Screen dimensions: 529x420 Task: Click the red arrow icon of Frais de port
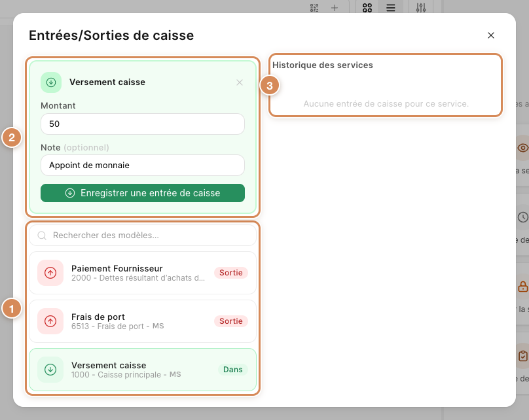(50, 321)
